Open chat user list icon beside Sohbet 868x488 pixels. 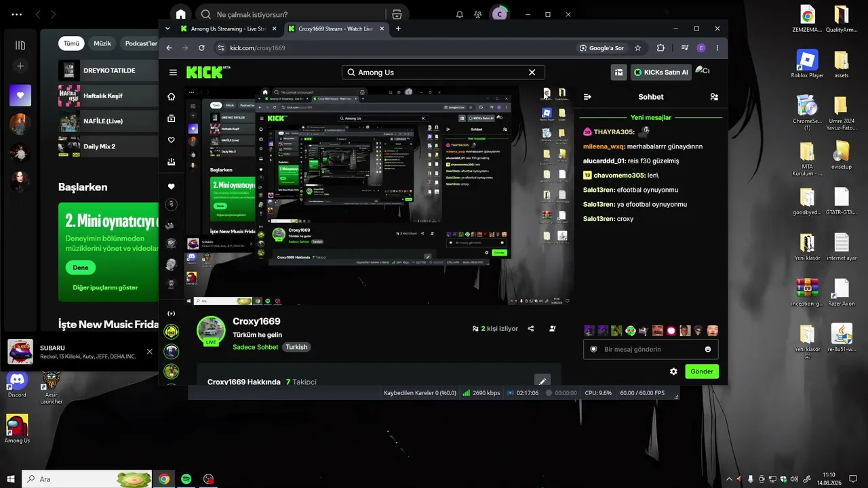click(714, 97)
